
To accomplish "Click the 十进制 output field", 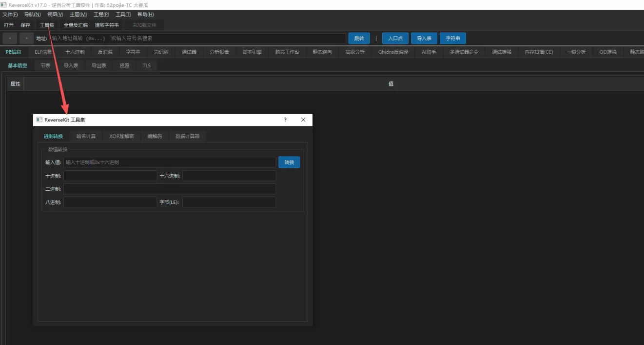I will point(110,176).
